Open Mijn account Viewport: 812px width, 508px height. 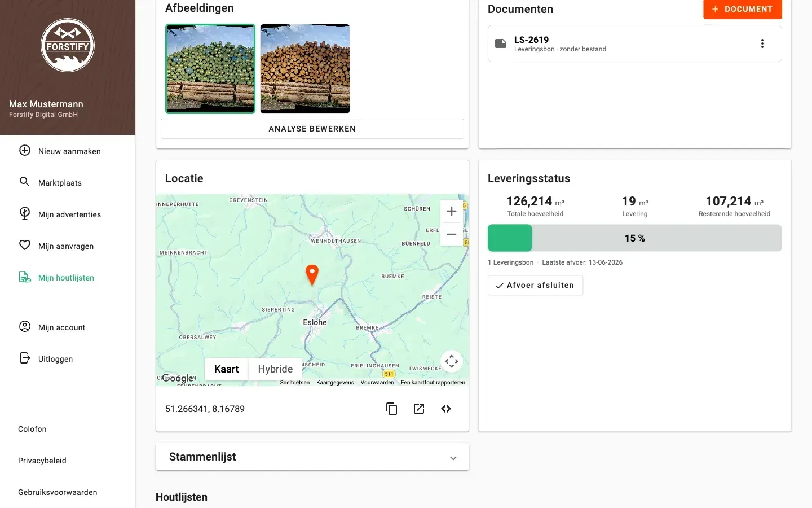[x=68, y=327]
